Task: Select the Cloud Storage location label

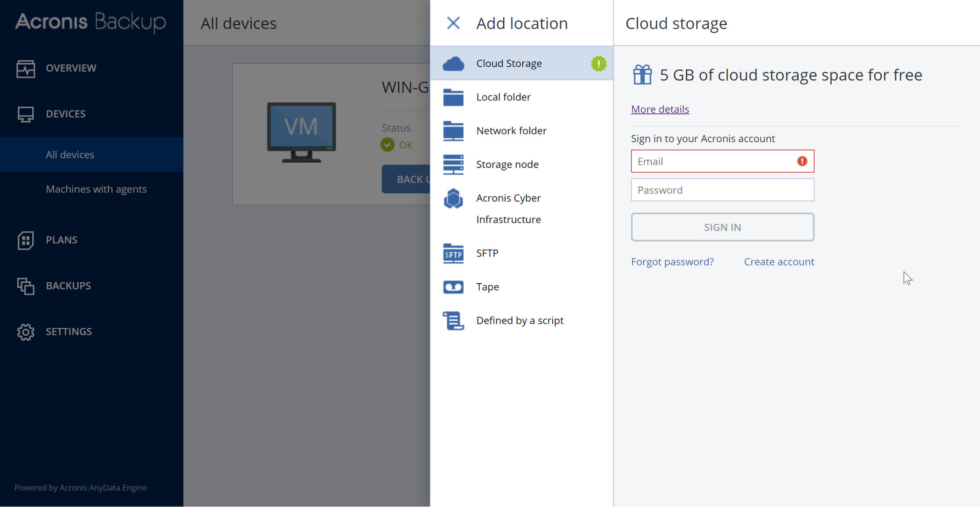Action: 509,64
